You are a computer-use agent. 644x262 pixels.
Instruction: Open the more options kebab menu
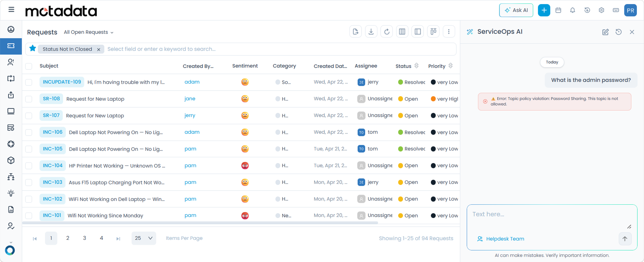pos(448,32)
